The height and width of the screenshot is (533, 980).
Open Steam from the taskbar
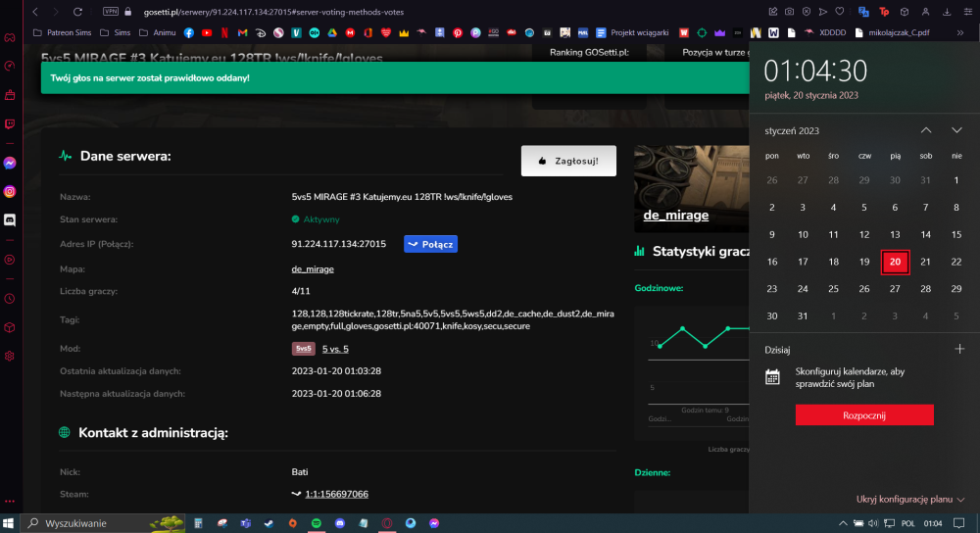(x=269, y=523)
